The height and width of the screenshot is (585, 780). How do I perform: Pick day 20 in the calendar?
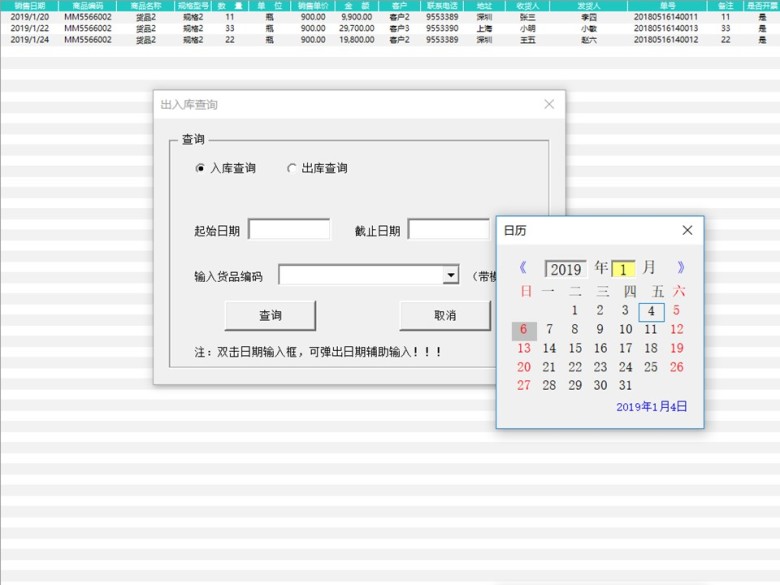point(524,367)
